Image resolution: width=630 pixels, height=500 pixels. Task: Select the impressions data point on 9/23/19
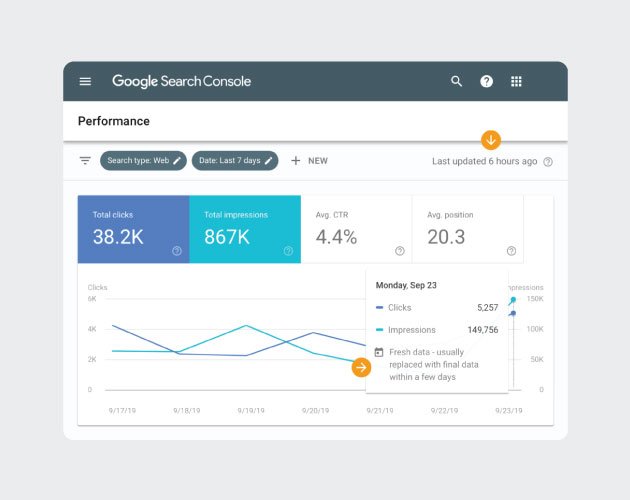513,300
